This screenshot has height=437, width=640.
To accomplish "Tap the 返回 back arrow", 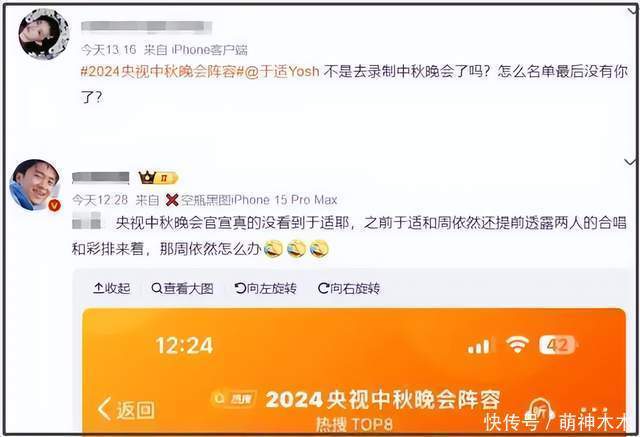I will click(127, 409).
